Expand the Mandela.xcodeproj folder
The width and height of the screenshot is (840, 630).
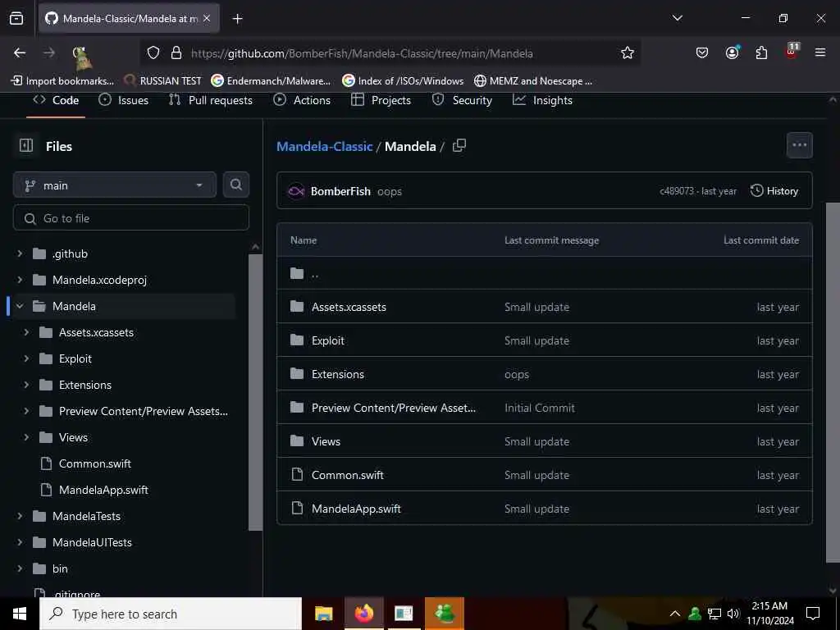(20, 280)
